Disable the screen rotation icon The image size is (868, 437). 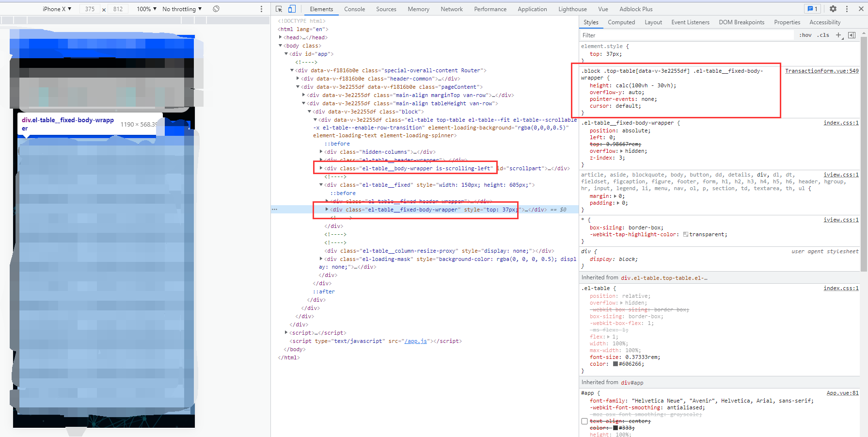pos(216,9)
